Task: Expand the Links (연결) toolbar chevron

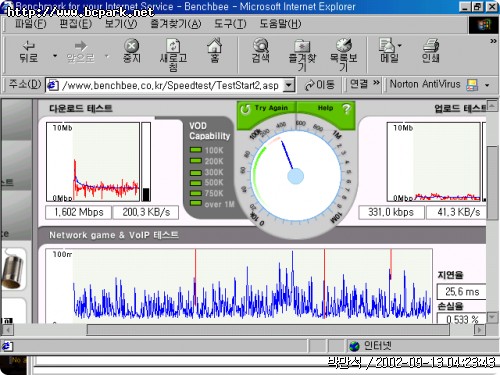Action: point(376,82)
